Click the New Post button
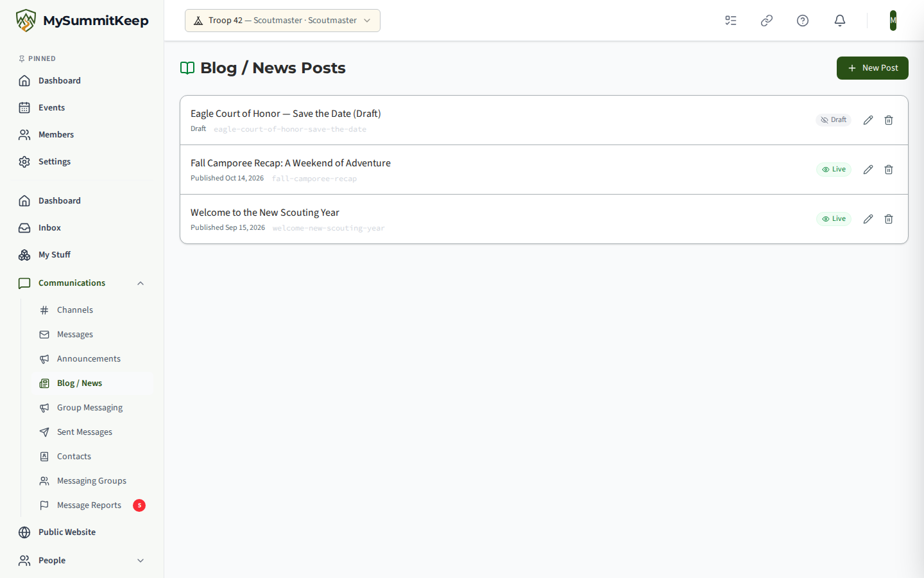Screen dimensions: 924x578 [x=873, y=68]
